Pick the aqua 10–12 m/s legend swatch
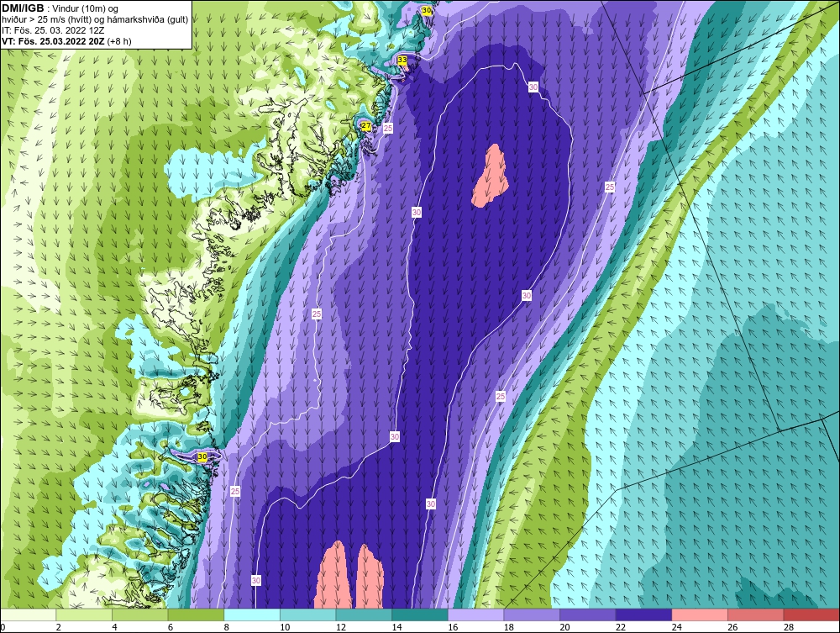Screen dimensions: 840x633 point(308,615)
